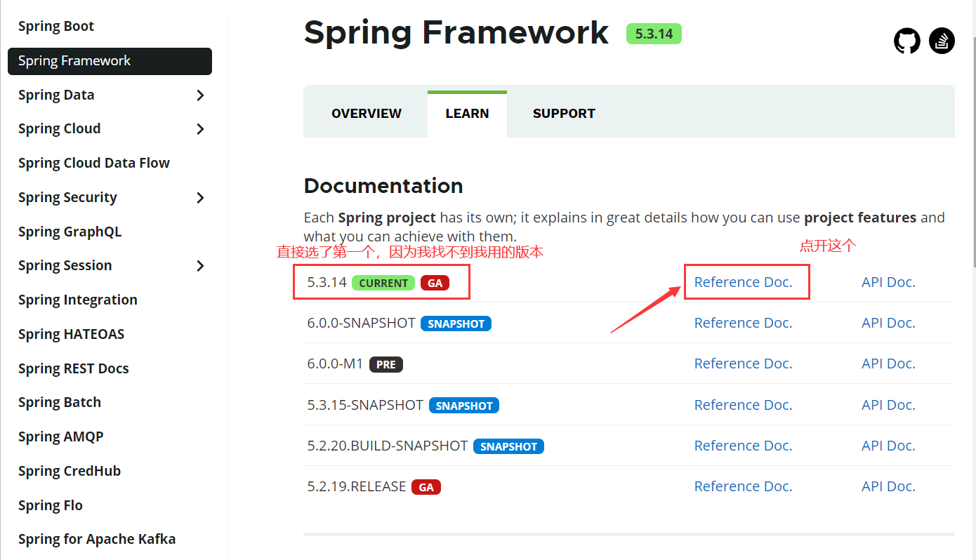Open Spring Session project link

[x=65, y=266]
